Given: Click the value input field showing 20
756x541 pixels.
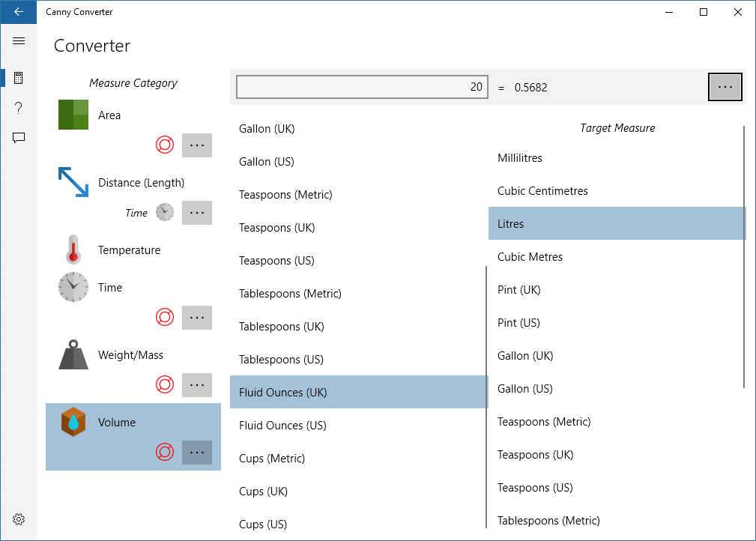Looking at the screenshot, I should pos(362,87).
